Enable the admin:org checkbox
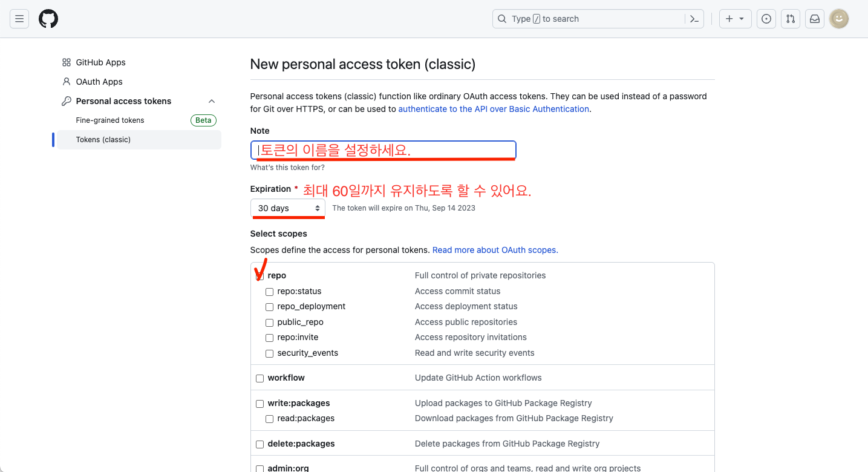 click(x=260, y=468)
